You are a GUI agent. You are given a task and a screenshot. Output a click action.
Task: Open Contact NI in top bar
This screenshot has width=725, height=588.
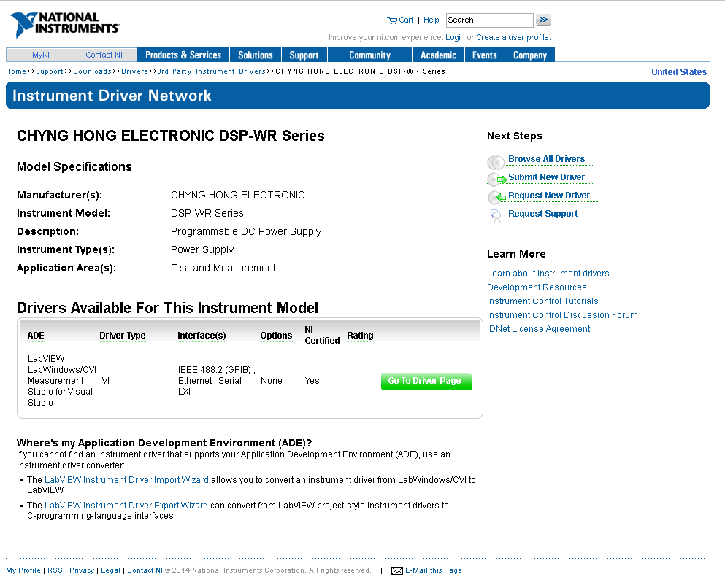[104, 55]
